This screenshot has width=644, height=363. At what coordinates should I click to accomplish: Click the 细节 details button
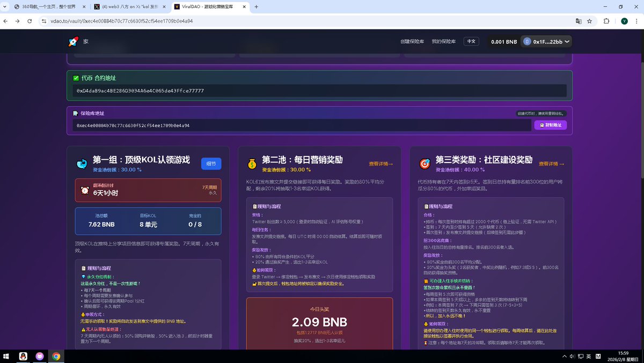tap(211, 164)
